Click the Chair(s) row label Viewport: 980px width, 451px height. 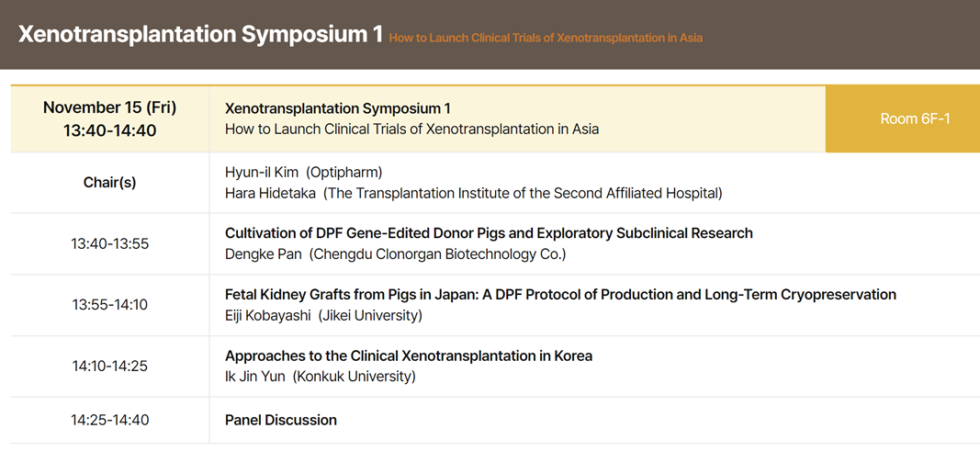point(110,183)
